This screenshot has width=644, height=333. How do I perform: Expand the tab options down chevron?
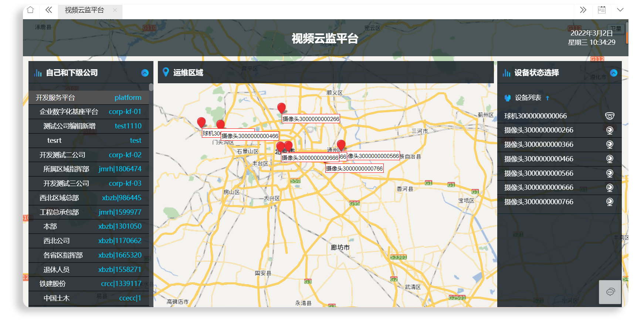[x=620, y=10]
